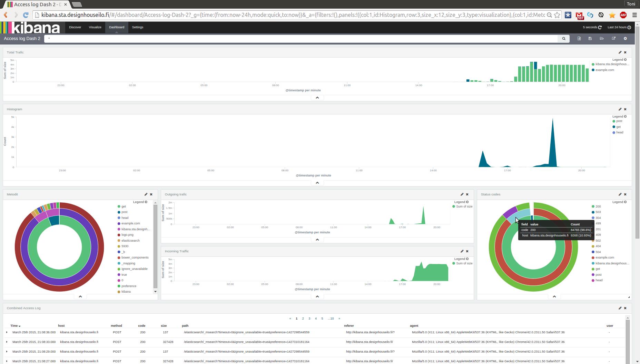Expand the spy panel arrow under Incoming Traffic
The image size is (640, 364).
coord(317,296)
